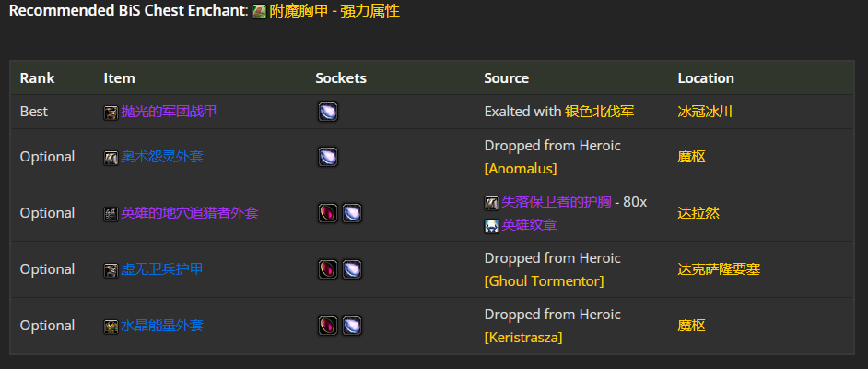Click the Sockets column header
The width and height of the screenshot is (868, 369).
341,78
